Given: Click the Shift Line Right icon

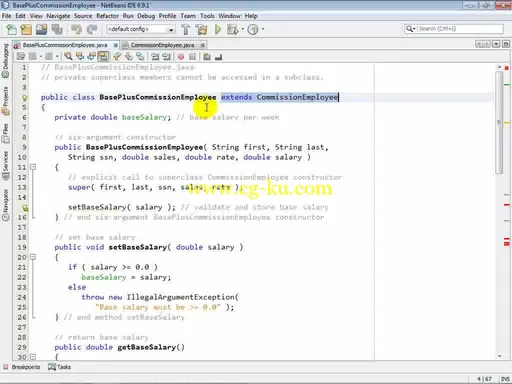Looking at the screenshot, I should coord(166,57).
